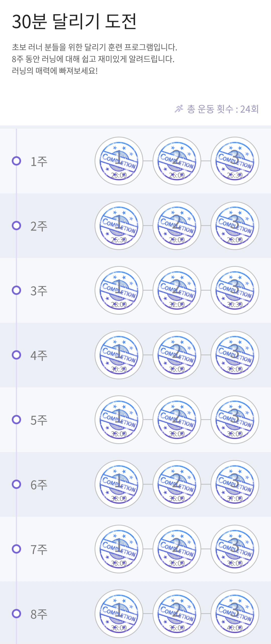This screenshot has width=271, height=644.
Task: Tap the 총 운동 횟수 : 24회 label
Action: 223,109
